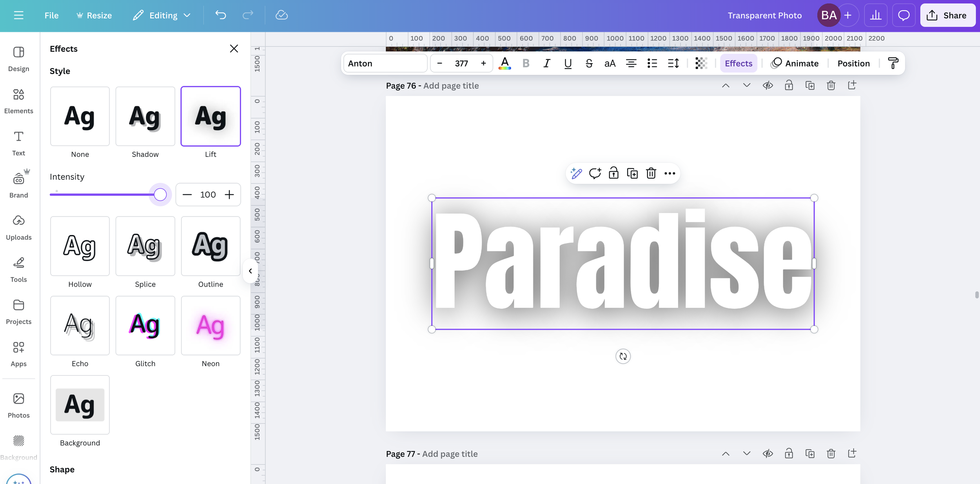Hide Page 76 with eye icon

click(x=768, y=86)
